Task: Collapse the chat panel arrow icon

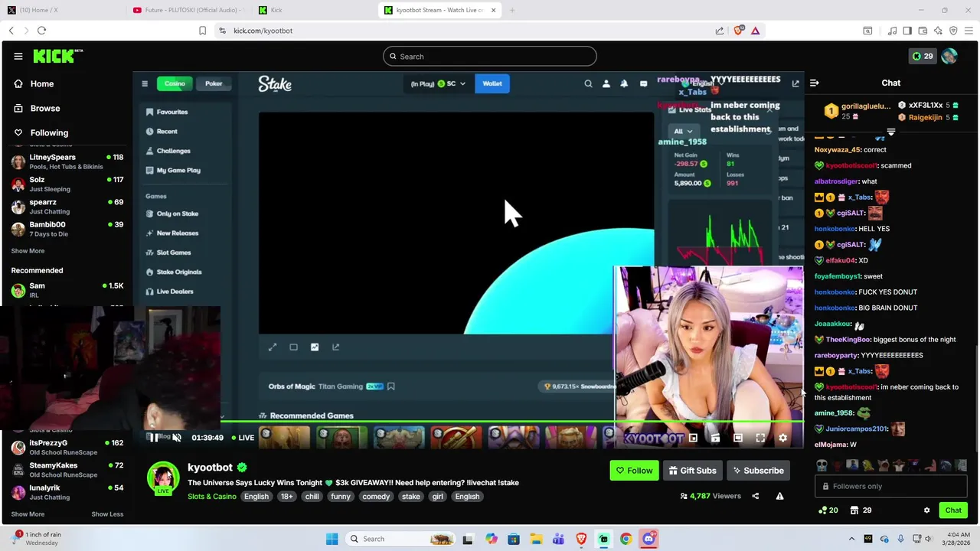Action: click(x=815, y=83)
